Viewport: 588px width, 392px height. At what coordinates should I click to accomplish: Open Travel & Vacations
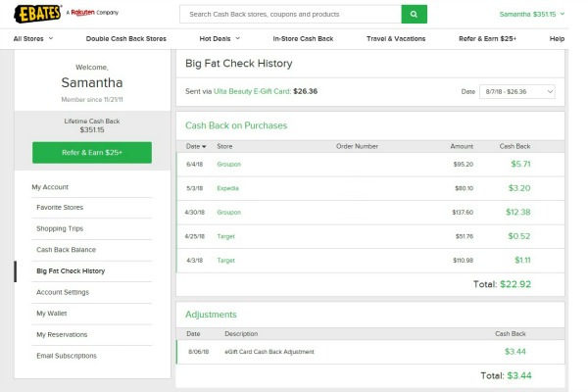pyautogui.click(x=396, y=38)
